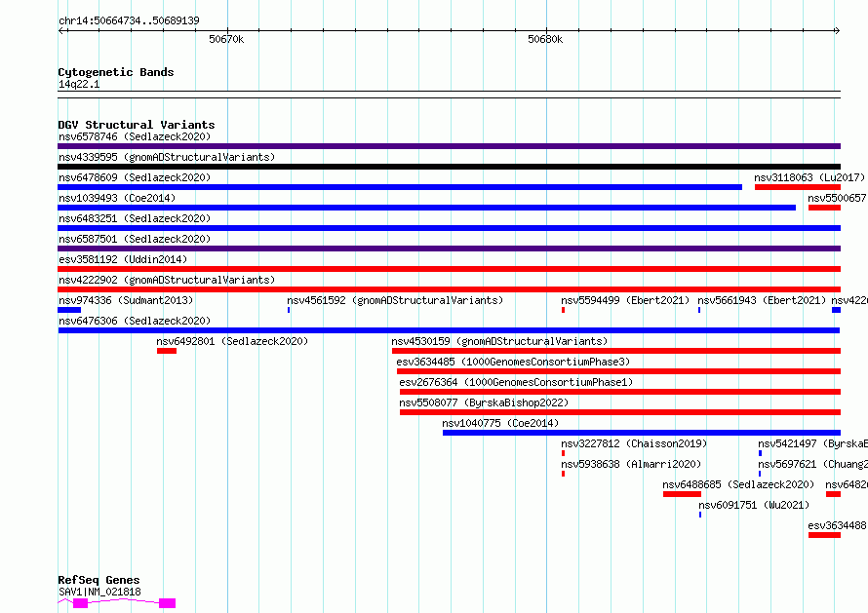Image resolution: width=868 pixels, height=613 pixels.
Task: Select nsv3227812 (Chaisson2019) label
Action: pos(634,443)
